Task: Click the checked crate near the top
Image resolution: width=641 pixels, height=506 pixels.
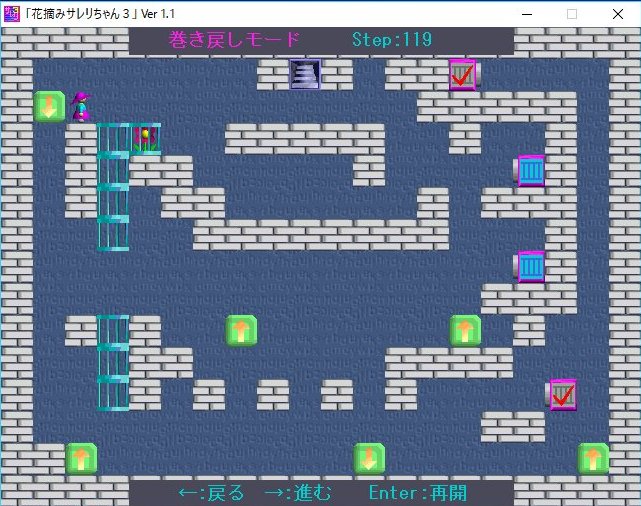Action: (x=462, y=74)
